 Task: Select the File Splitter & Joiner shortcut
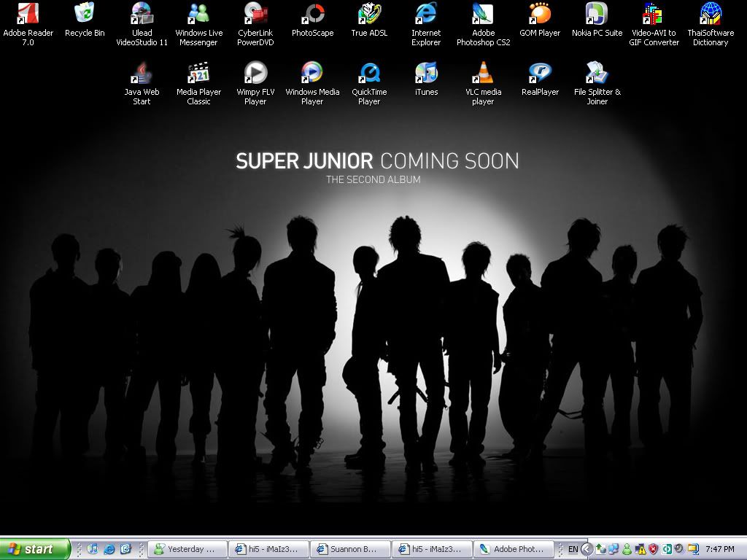coord(597,83)
